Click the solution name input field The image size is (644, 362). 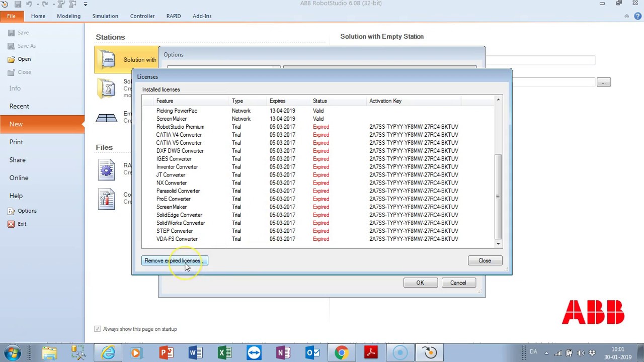point(540,60)
